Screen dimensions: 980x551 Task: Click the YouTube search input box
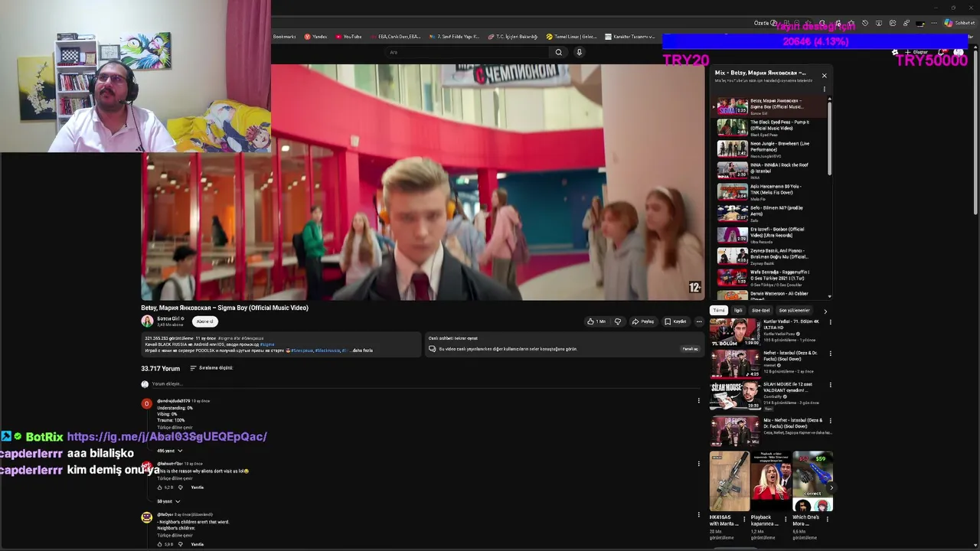click(x=468, y=52)
